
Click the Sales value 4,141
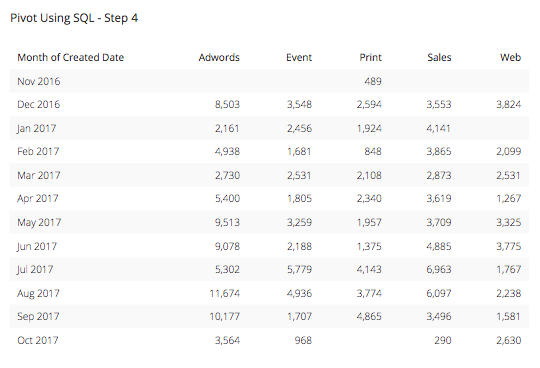pyautogui.click(x=438, y=128)
